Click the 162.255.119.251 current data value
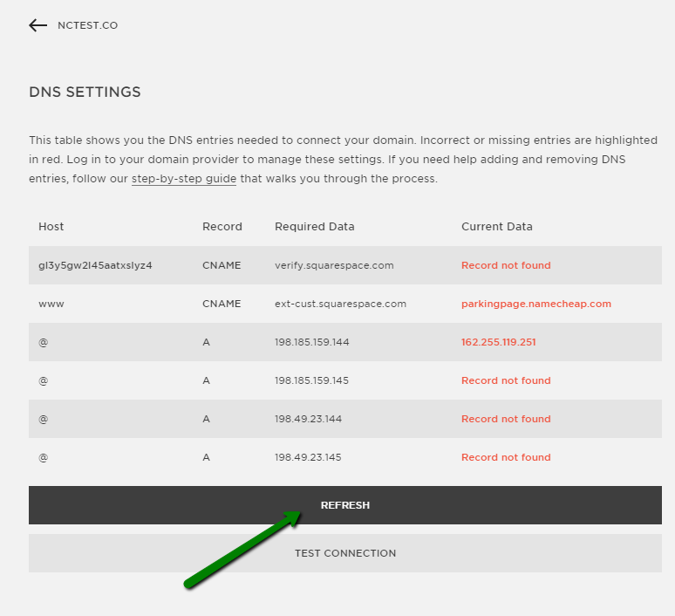The height and width of the screenshot is (616, 675). (499, 342)
